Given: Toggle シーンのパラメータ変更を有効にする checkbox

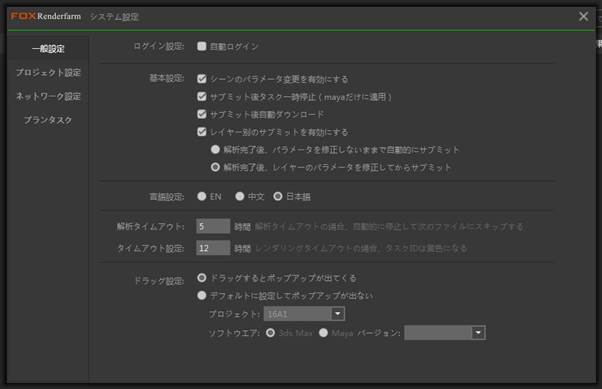Looking at the screenshot, I should pos(202,79).
